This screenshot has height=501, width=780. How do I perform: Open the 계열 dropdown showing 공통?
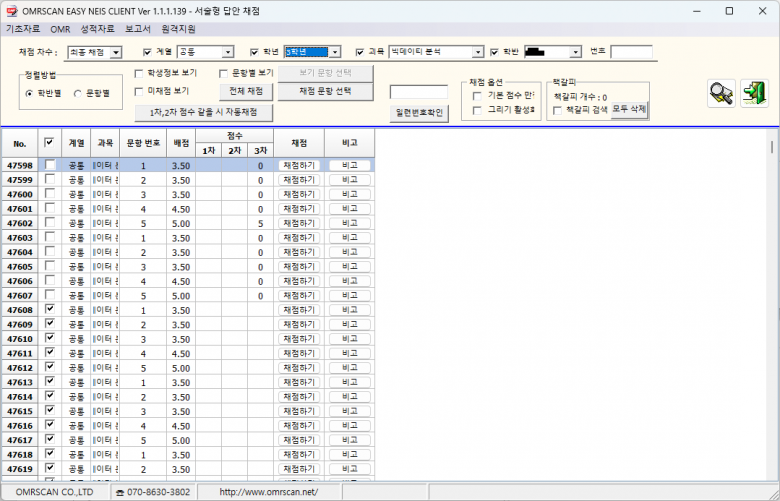[x=227, y=52]
